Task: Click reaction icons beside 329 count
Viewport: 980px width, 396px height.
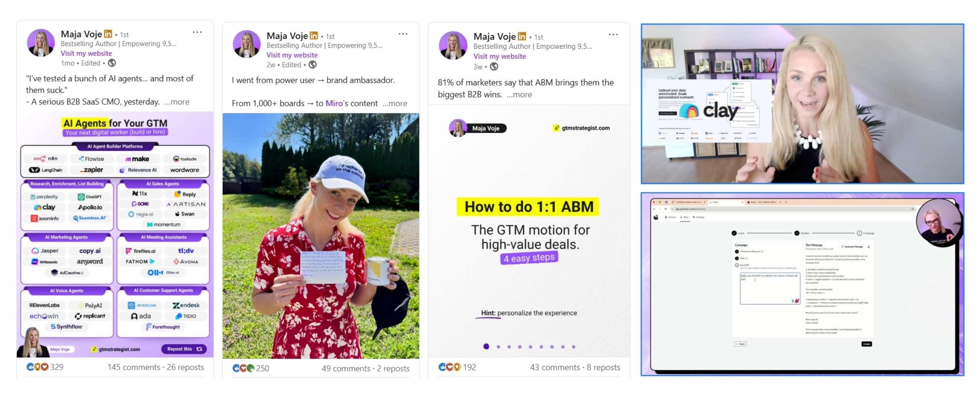Action: point(37,367)
